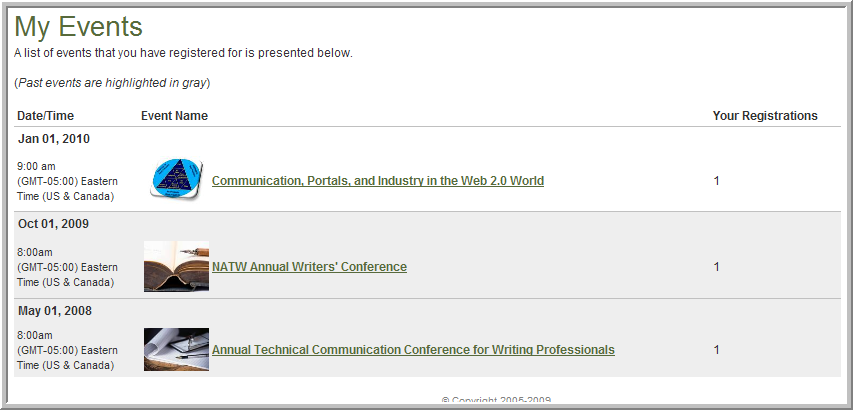Click the copyright footer text
This screenshot has height=410, width=853.
point(497,400)
